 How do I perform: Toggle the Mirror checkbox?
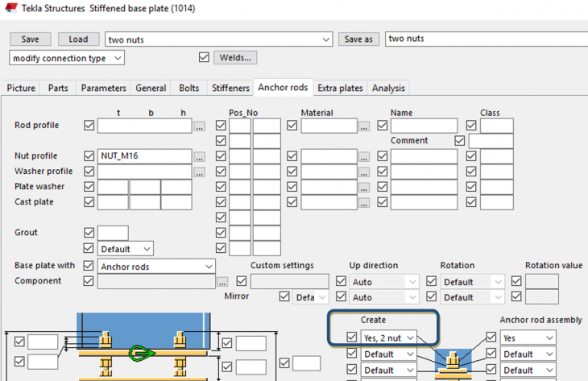(284, 297)
